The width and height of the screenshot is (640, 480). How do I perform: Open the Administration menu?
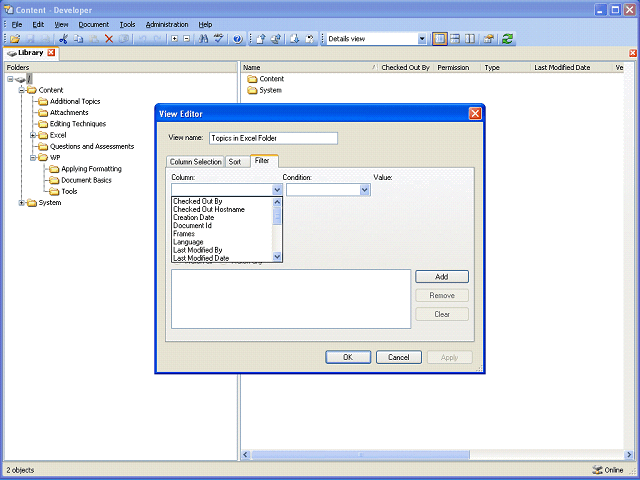click(x=167, y=24)
